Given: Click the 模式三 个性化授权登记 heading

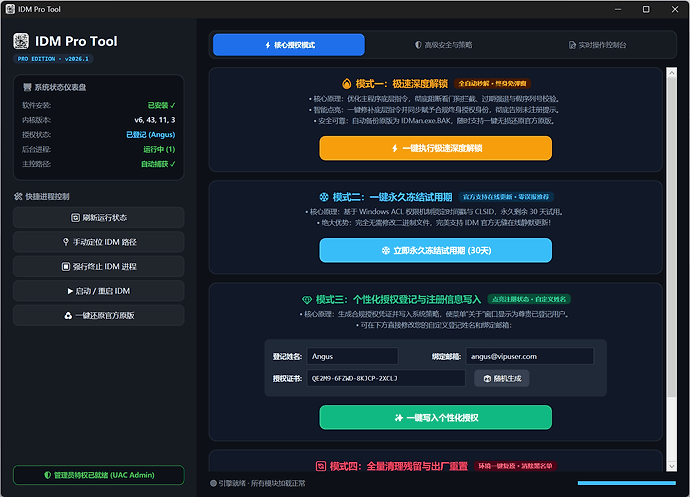Looking at the screenshot, I should pos(398,300).
